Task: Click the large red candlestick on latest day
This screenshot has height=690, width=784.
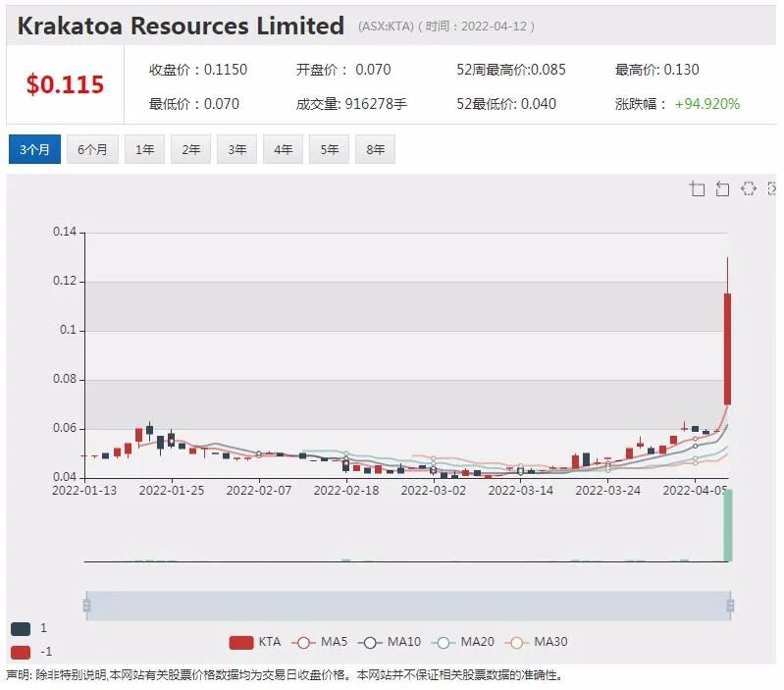Action: tap(727, 348)
